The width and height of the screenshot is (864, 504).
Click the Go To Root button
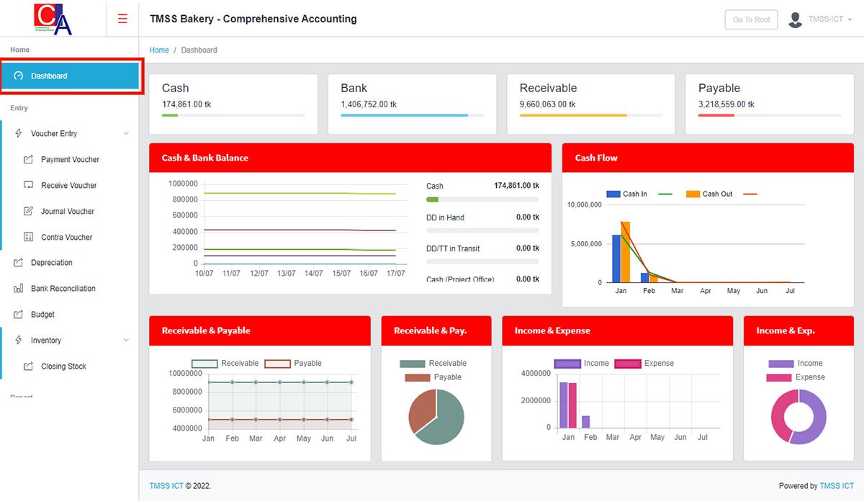(x=752, y=19)
